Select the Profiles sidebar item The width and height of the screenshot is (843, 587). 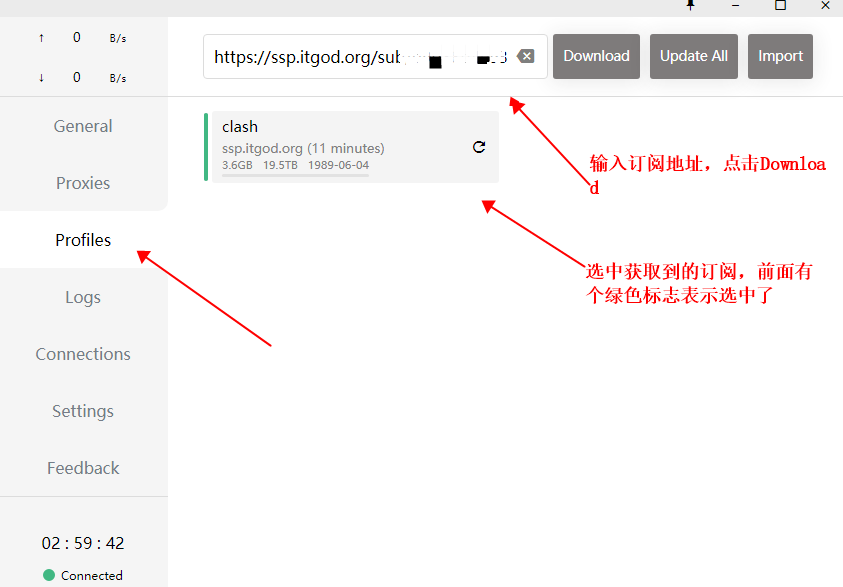click(83, 240)
